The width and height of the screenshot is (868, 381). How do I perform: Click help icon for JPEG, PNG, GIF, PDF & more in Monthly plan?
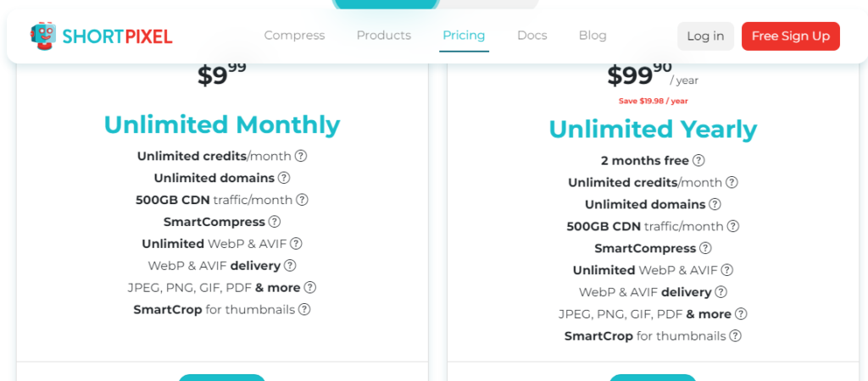(x=310, y=288)
